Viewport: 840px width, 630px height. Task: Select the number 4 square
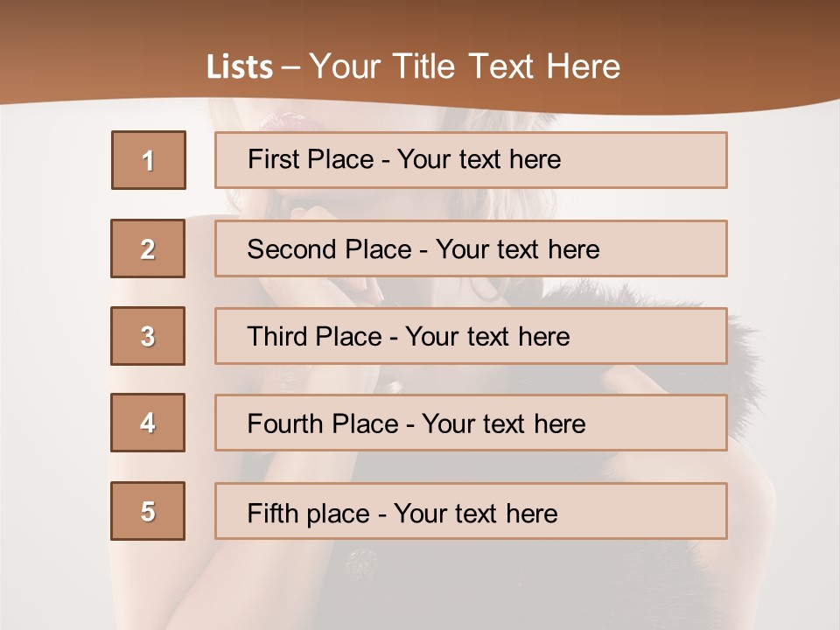point(148,423)
